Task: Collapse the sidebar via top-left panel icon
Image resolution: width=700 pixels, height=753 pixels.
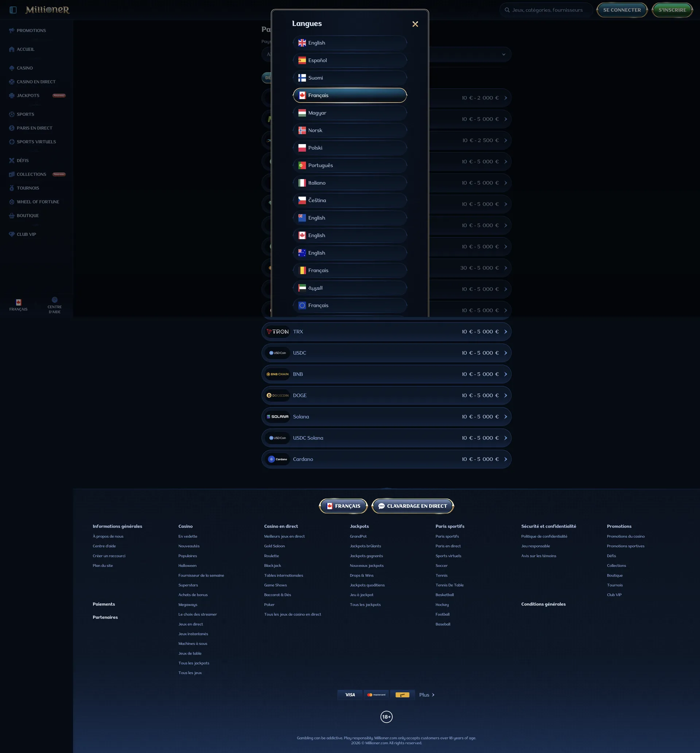Action: 13,10
